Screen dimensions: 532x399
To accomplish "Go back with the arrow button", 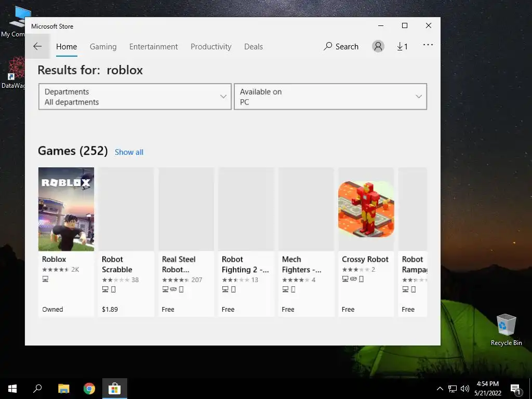I will (x=37, y=46).
